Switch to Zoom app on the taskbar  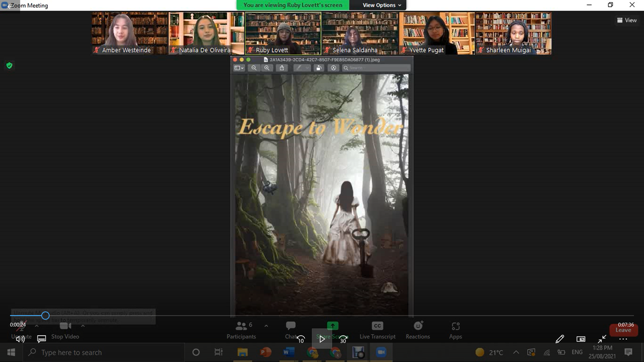click(x=381, y=352)
